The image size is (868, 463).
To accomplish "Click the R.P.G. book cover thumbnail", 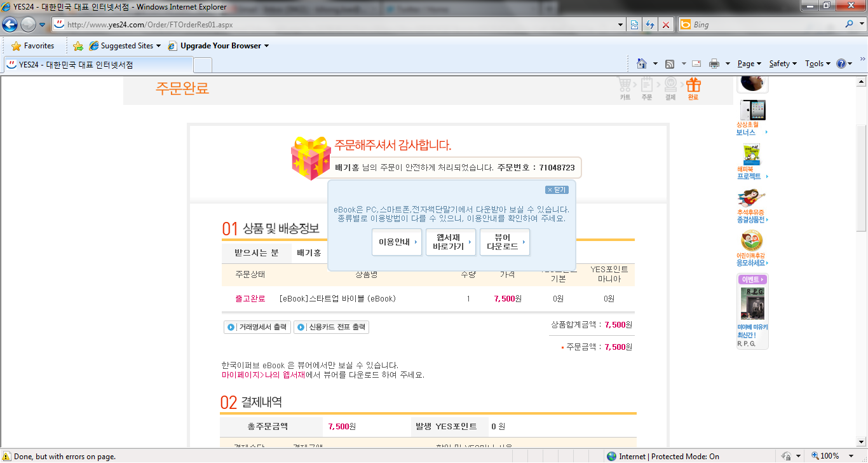I will pyautogui.click(x=753, y=305).
